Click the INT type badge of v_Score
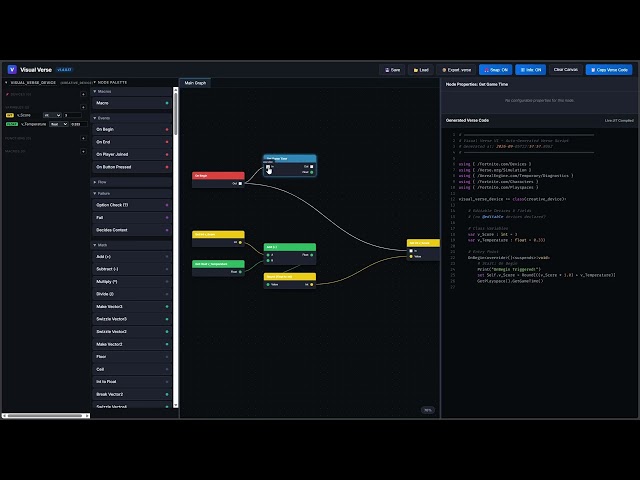This screenshot has height=480, width=640. 10,116
